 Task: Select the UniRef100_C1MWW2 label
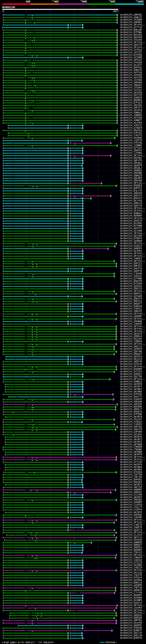point(131,145)
